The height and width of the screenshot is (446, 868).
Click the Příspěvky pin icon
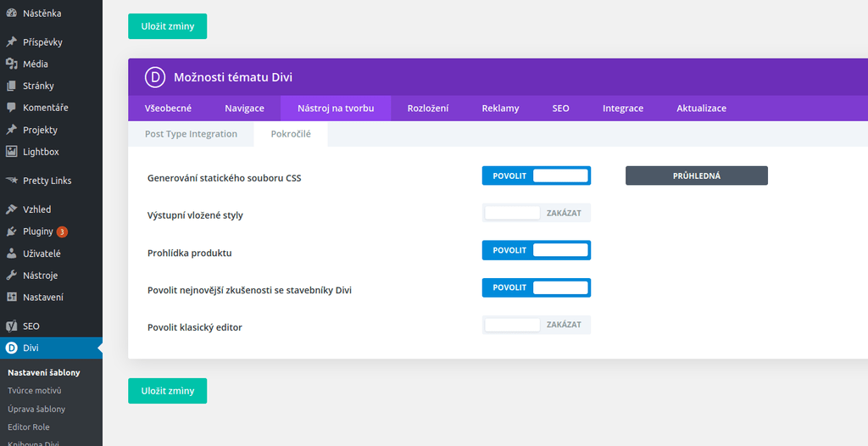point(11,42)
